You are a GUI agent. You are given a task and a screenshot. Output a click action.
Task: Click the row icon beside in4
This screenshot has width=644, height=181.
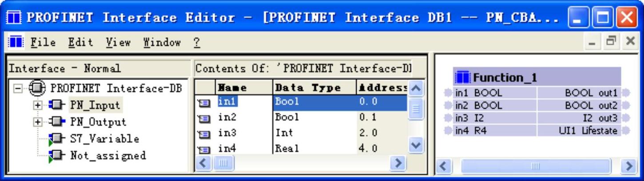click(202, 150)
